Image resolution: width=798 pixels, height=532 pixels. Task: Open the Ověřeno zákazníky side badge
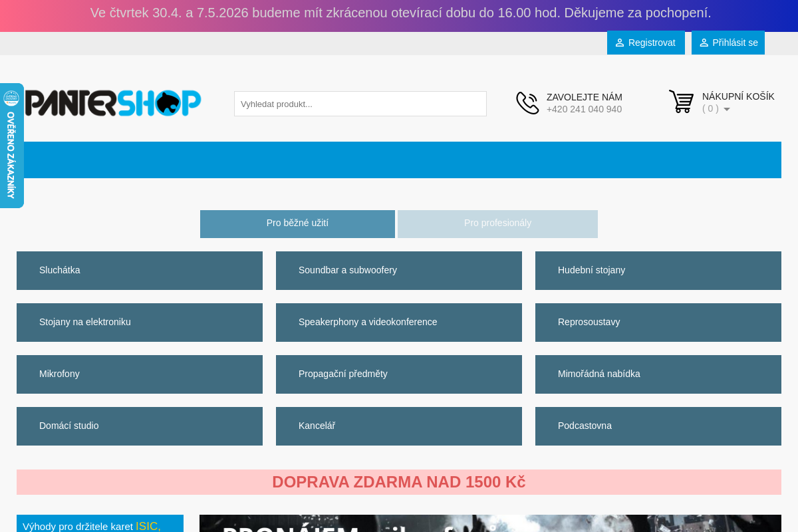tap(11, 146)
